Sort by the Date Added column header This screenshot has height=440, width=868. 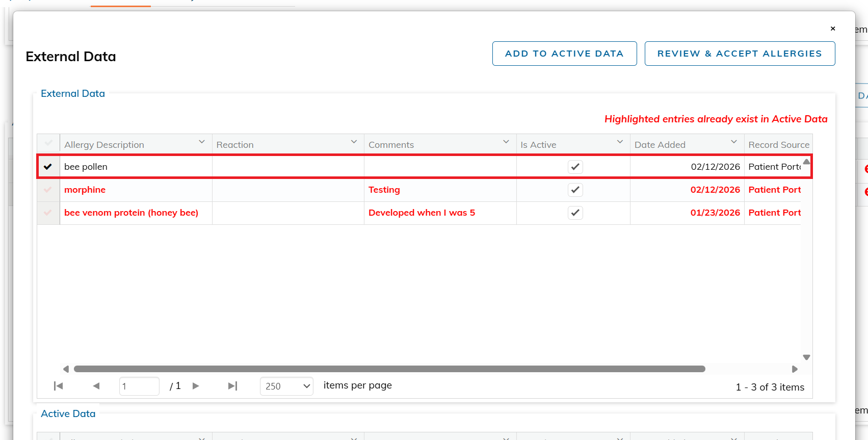(x=660, y=145)
